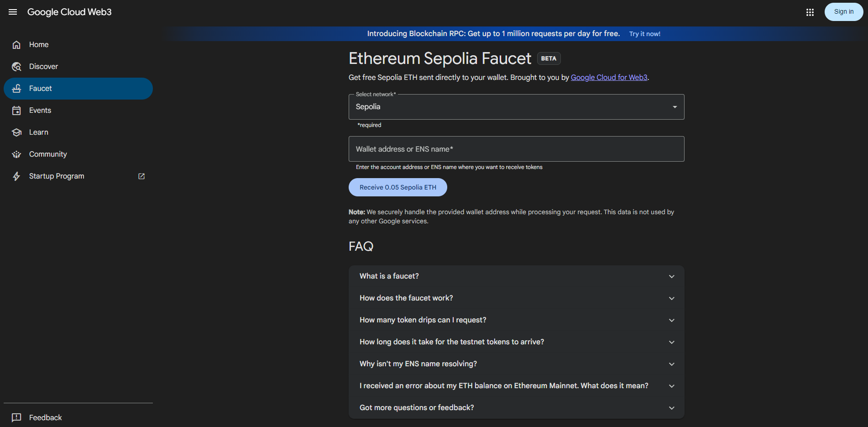Expand 'Why isn't my ENS name resolving?'
The image size is (868, 427).
pyautogui.click(x=516, y=364)
